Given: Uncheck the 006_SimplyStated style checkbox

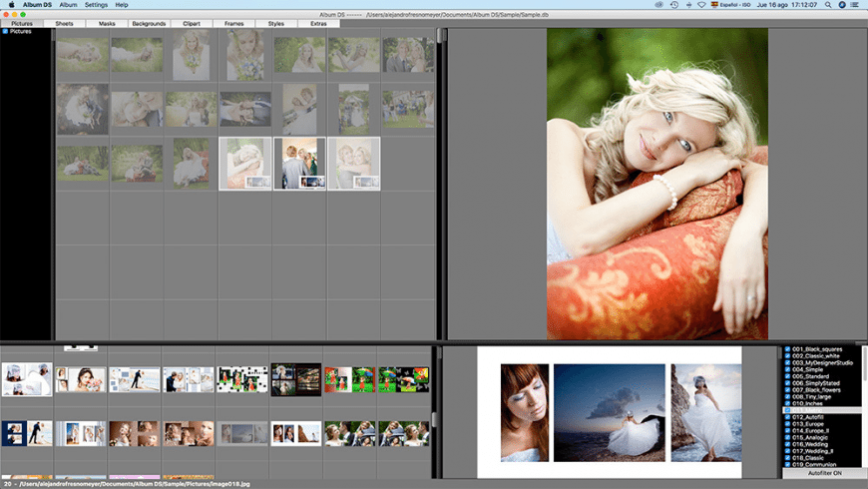Looking at the screenshot, I should click(x=787, y=383).
